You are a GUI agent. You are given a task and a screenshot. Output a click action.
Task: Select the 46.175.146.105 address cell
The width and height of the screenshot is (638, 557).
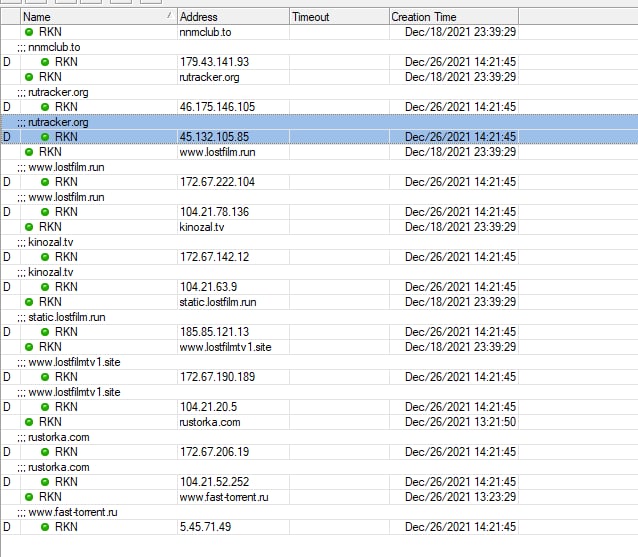[x=233, y=107]
